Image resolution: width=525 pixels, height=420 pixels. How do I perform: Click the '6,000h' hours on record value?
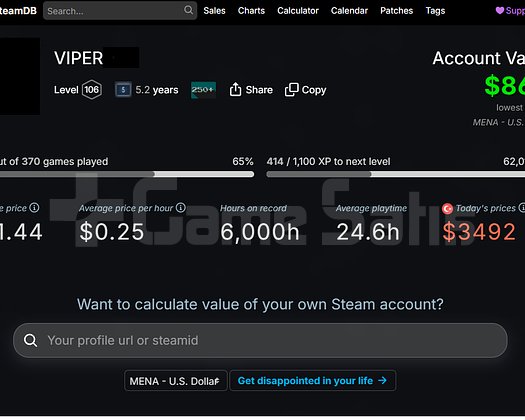coord(259,231)
